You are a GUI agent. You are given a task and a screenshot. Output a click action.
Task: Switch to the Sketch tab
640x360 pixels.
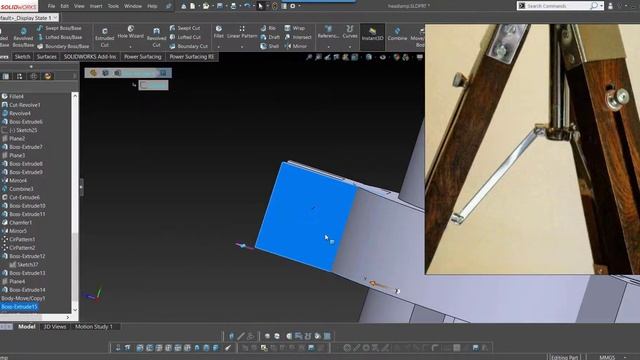tap(22, 57)
